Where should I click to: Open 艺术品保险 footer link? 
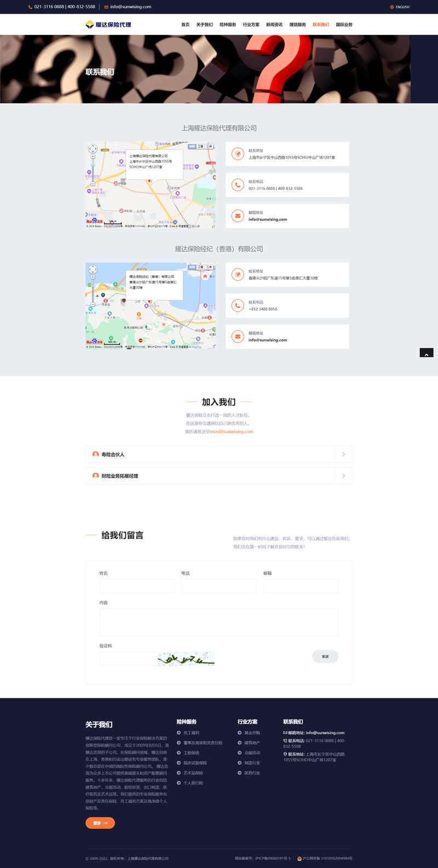193,773
